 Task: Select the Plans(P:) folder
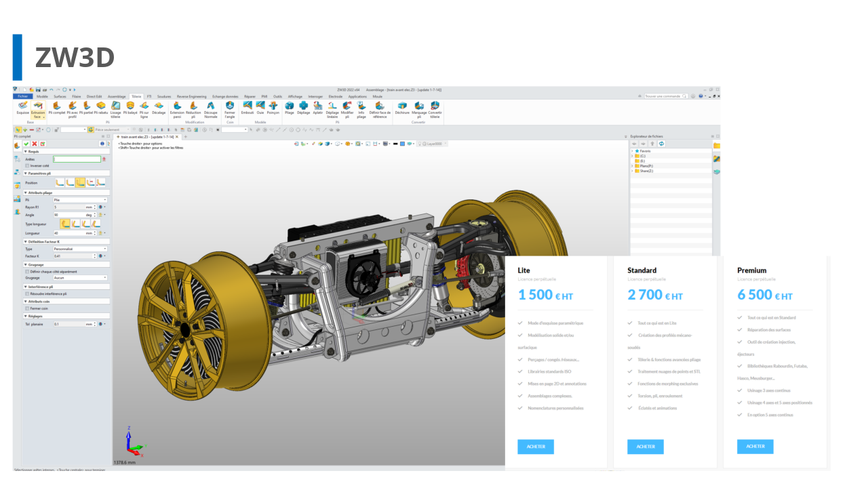[644, 165]
